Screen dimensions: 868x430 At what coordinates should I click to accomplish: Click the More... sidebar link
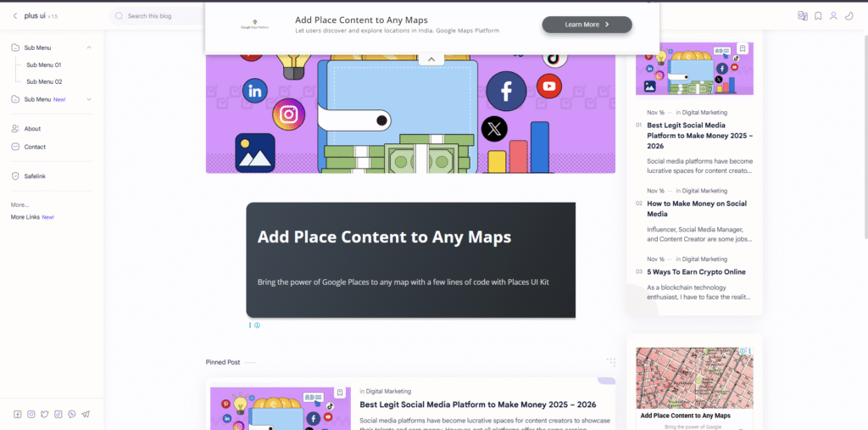(x=20, y=204)
